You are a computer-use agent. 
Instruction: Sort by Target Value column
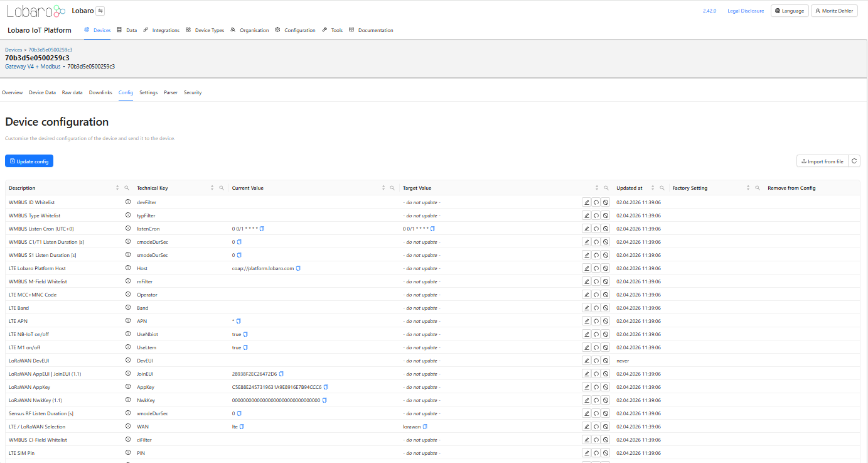click(597, 188)
